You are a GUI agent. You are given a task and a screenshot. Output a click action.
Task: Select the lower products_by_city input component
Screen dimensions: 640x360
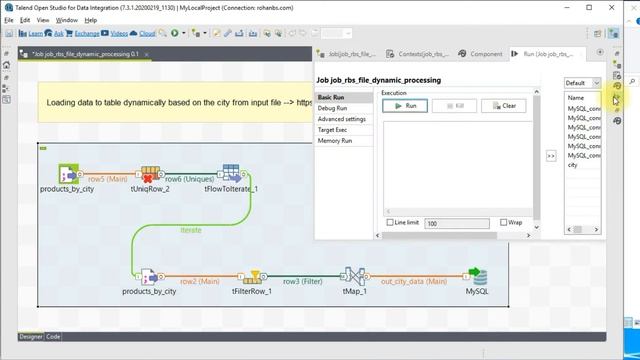(149, 277)
